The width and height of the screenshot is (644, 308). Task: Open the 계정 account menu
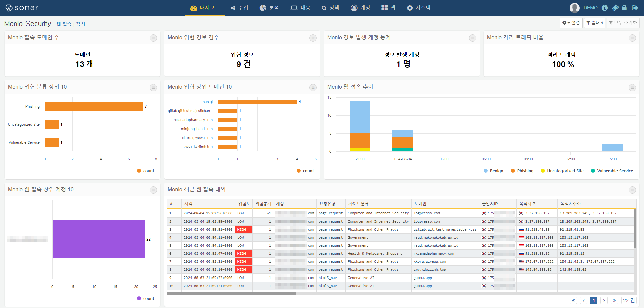[360, 8]
